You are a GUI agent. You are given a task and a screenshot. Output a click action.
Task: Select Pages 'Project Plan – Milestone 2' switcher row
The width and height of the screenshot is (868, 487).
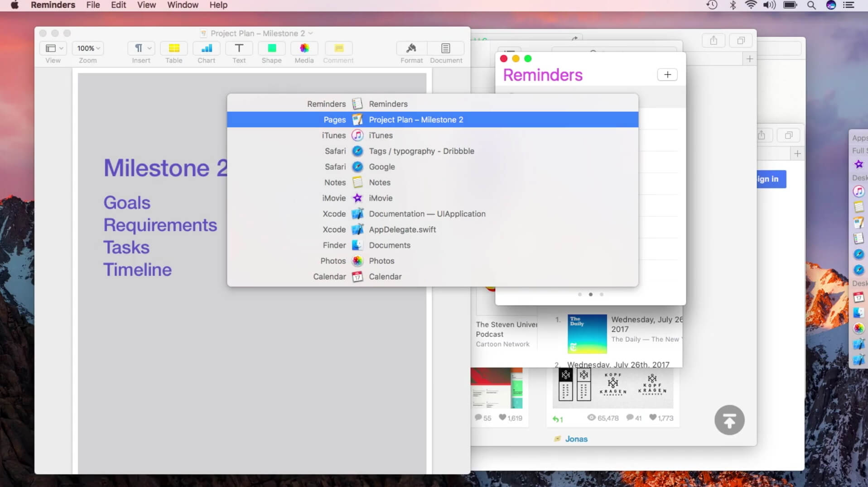(433, 119)
